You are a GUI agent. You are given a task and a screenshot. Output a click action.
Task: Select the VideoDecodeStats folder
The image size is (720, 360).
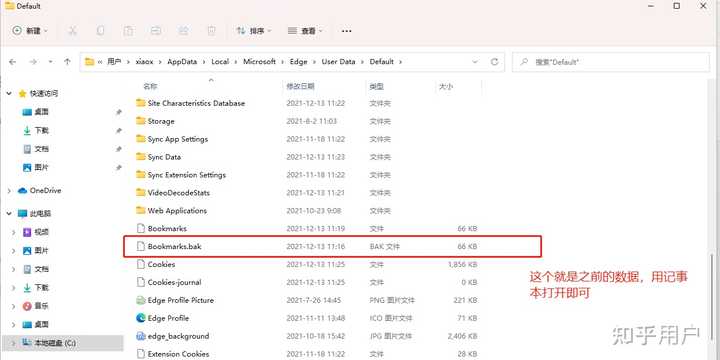coord(179,193)
